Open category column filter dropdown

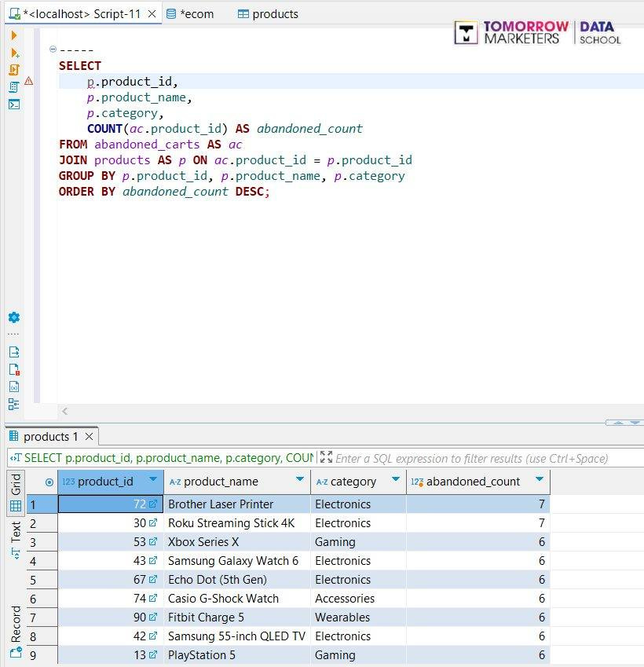click(396, 479)
